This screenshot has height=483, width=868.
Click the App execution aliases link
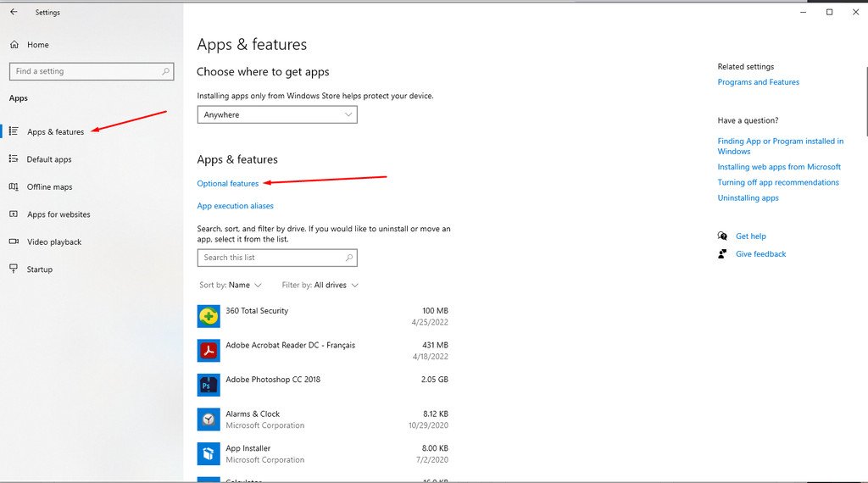(236, 206)
